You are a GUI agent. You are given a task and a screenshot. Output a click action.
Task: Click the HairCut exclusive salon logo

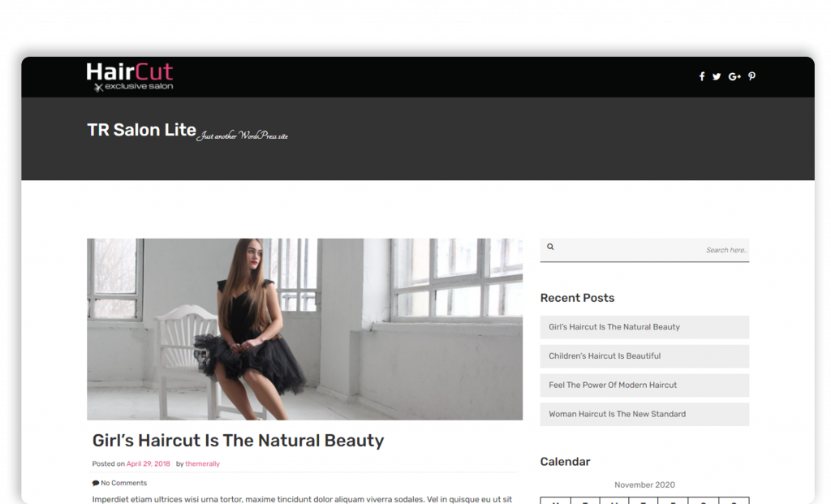(x=130, y=77)
